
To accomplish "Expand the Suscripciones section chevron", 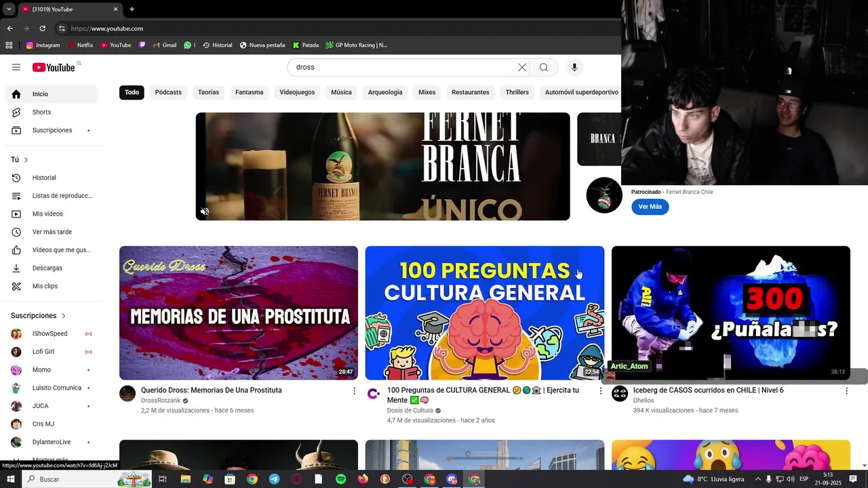I will [x=64, y=316].
